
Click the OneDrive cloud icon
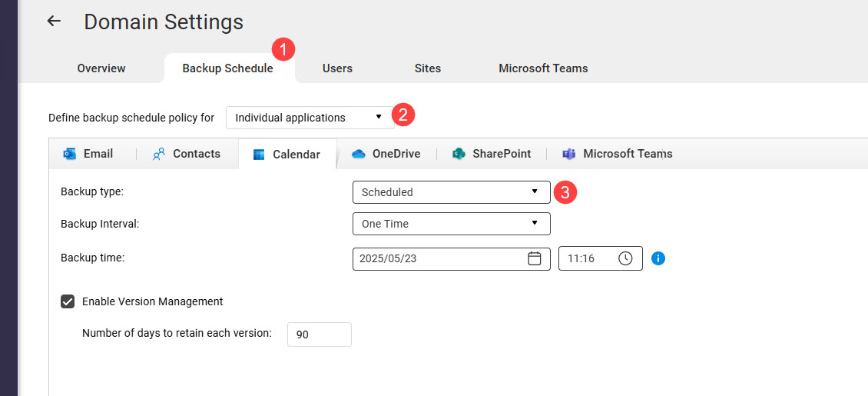(359, 154)
